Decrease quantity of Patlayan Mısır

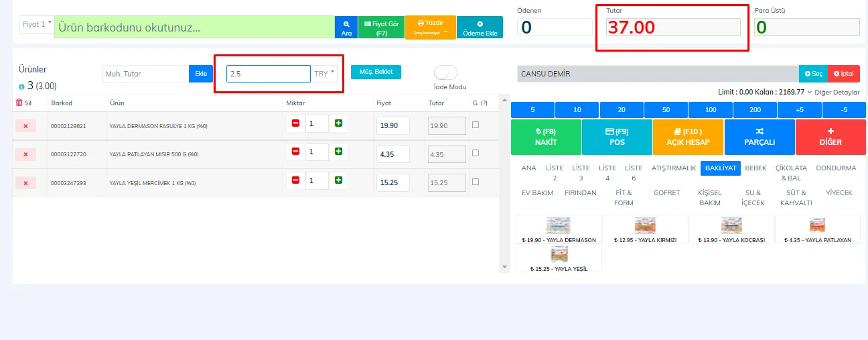[295, 152]
